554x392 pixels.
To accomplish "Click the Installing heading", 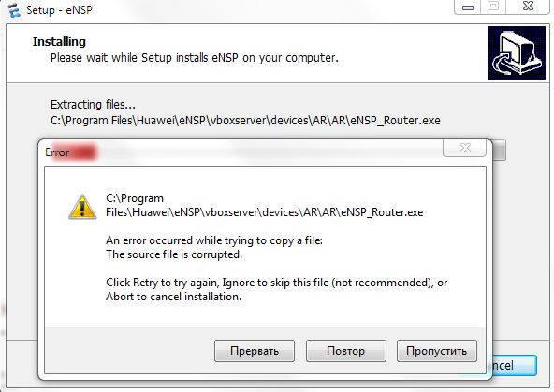I will [59, 42].
